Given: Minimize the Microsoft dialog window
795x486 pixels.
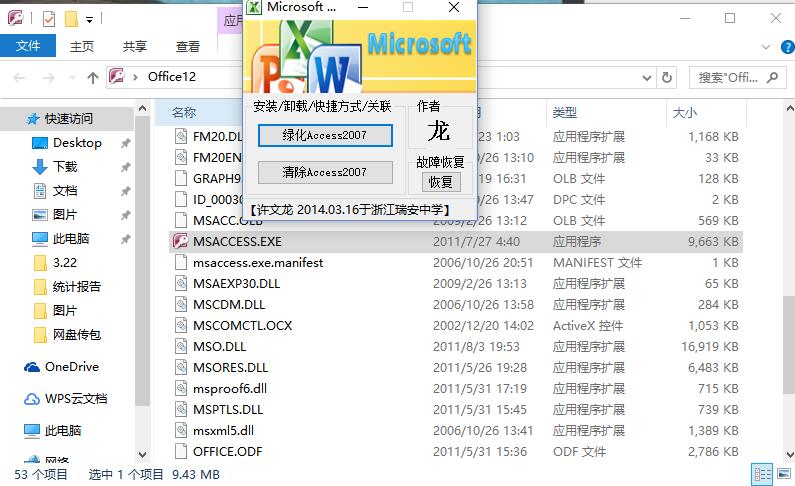Looking at the screenshot, I should [x=363, y=7].
